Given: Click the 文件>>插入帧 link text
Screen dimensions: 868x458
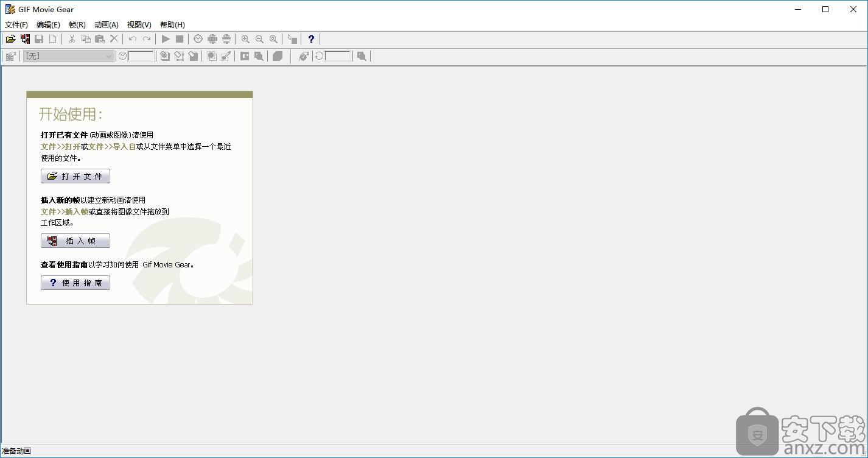Looking at the screenshot, I should click(65, 212).
